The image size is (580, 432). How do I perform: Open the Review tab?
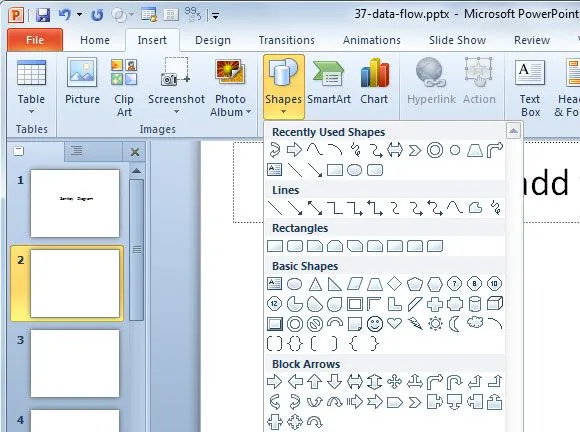pos(532,40)
